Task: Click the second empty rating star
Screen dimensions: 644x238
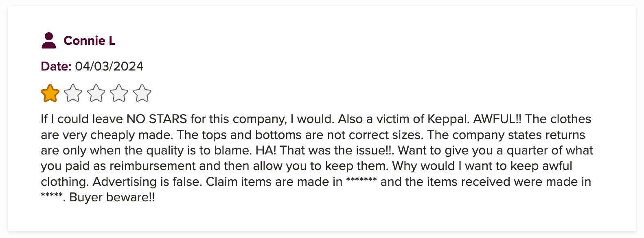Action: pyautogui.click(x=73, y=93)
